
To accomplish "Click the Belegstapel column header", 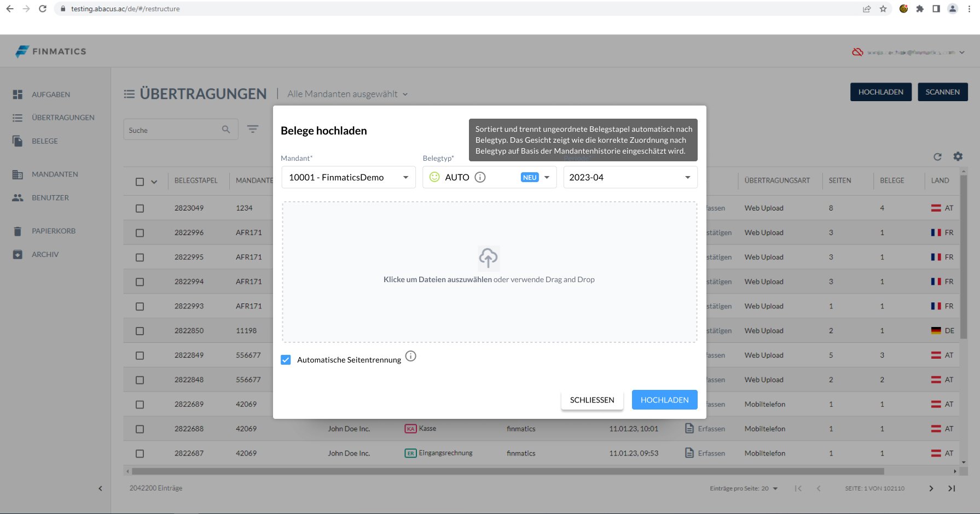I will click(x=196, y=180).
